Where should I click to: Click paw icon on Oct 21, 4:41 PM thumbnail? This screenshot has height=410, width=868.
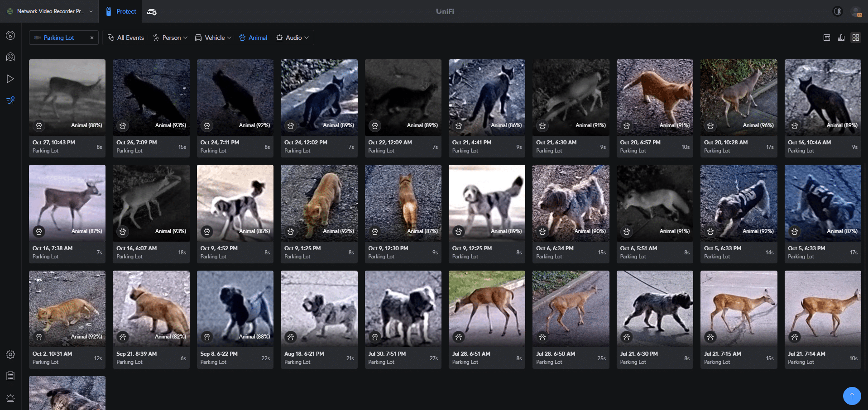tap(459, 126)
